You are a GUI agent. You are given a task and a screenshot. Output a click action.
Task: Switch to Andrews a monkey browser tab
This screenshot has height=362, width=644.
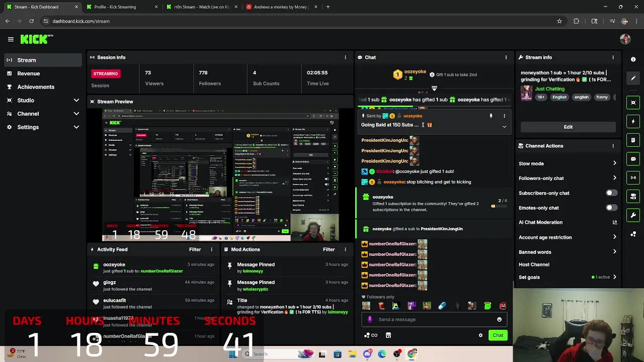[x=281, y=7]
